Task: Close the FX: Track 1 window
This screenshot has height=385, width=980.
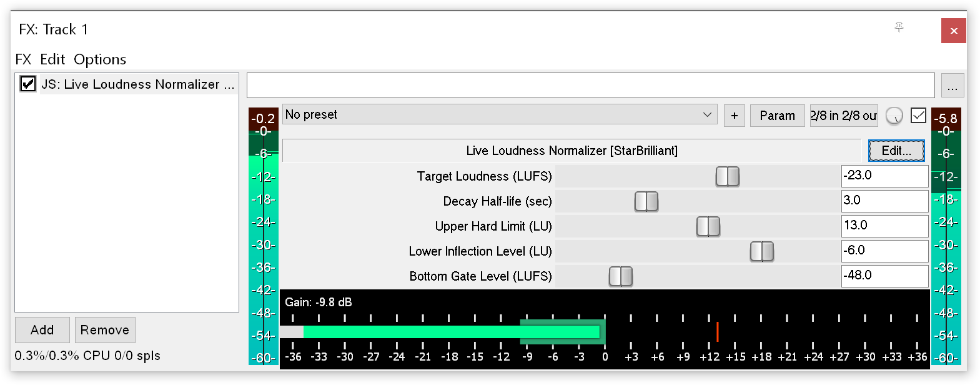Action: pos(953,31)
